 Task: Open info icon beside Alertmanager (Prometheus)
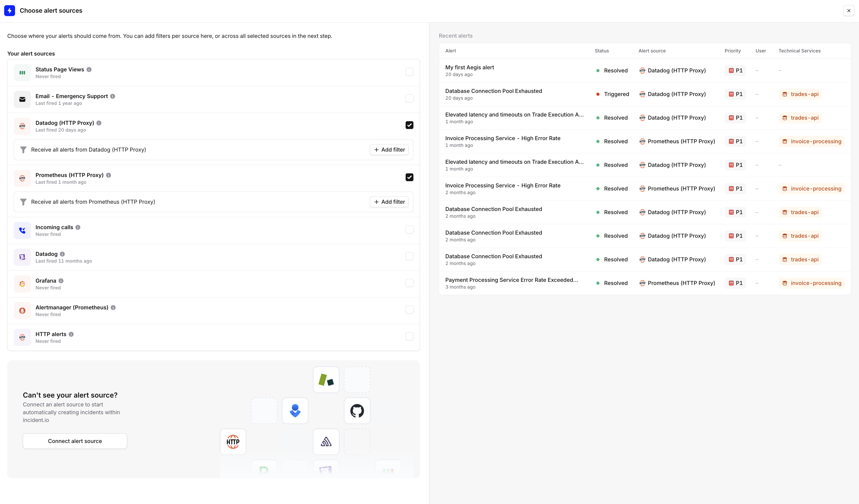pos(113,307)
